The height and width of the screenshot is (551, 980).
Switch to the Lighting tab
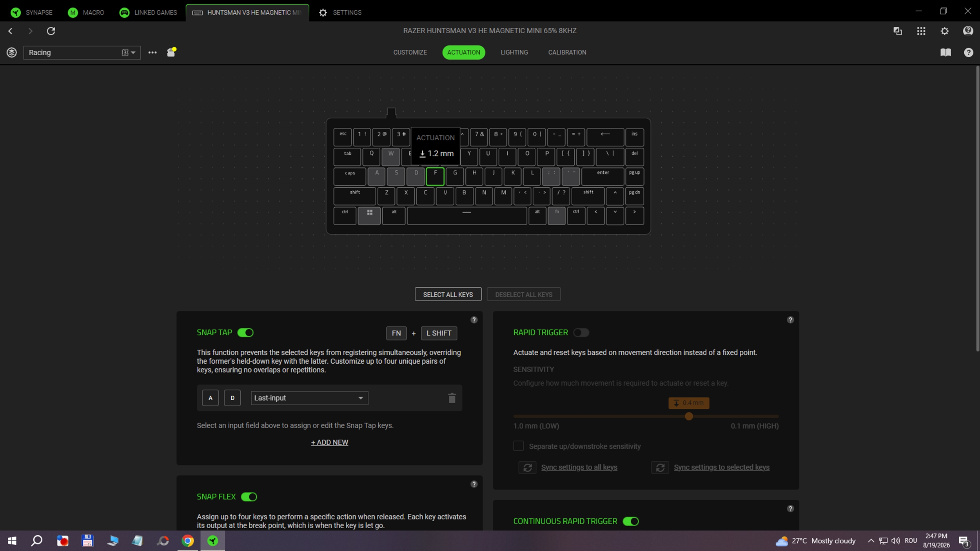coord(514,52)
